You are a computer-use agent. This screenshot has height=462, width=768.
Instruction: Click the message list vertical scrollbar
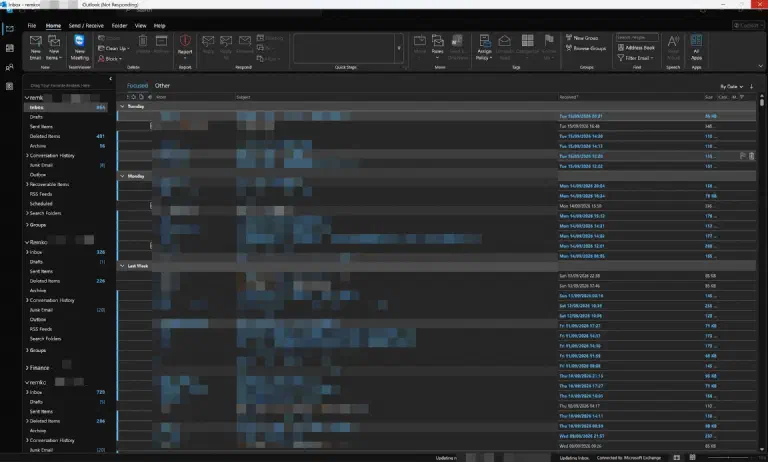pos(762,272)
